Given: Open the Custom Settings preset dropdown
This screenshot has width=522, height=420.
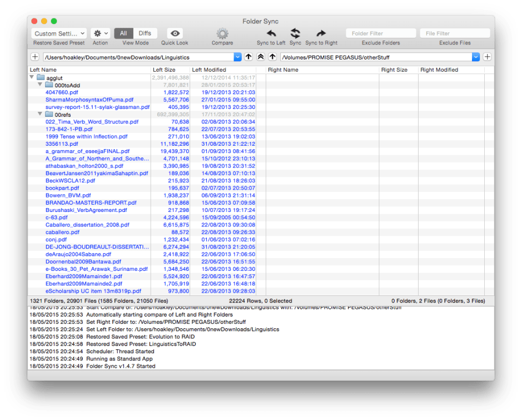Looking at the screenshot, I should point(58,33).
